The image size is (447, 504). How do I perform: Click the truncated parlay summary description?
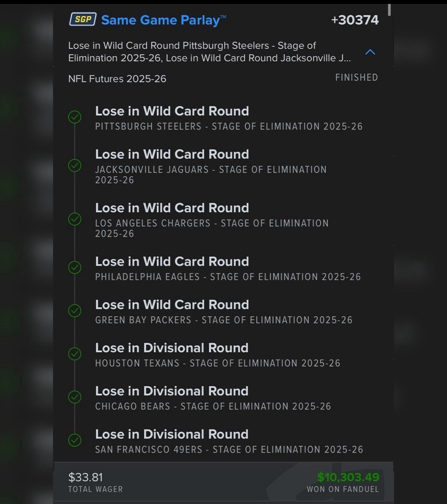(x=209, y=52)
